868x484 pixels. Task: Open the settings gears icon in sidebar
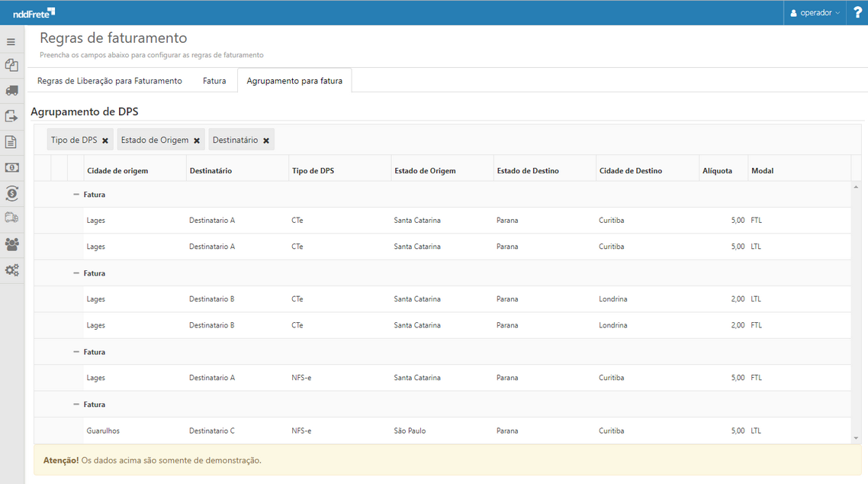(x=11, y=270)
